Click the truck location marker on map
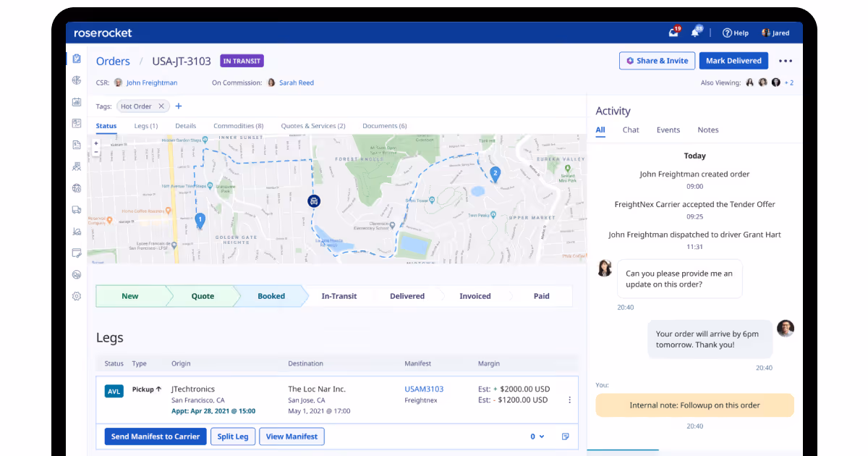 tap(314, 201)
